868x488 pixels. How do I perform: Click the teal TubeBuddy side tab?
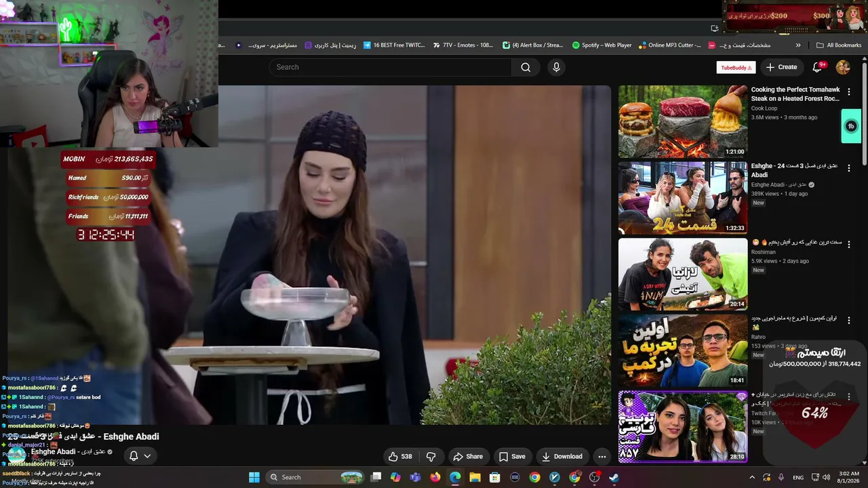click(851, 126)
